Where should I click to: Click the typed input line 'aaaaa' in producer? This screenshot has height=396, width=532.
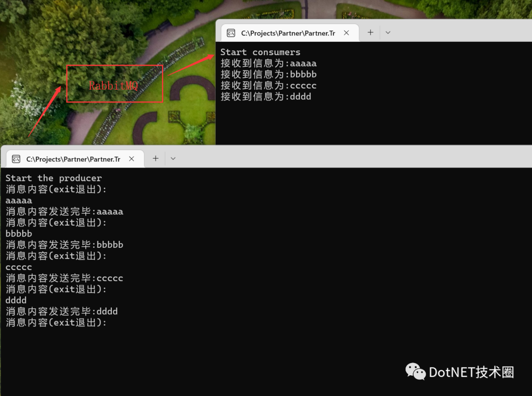point(19,201)
